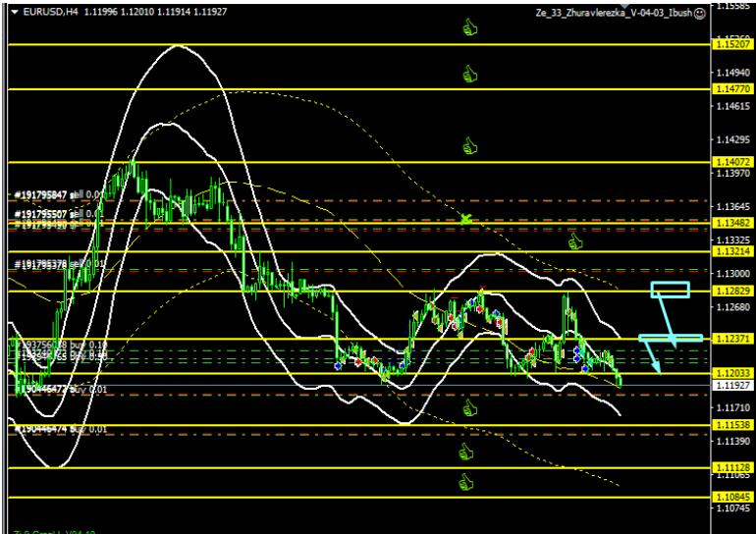756x534 pixels.
Task: Click the 1.14295 value on price axis
Action: pos(733,139)
